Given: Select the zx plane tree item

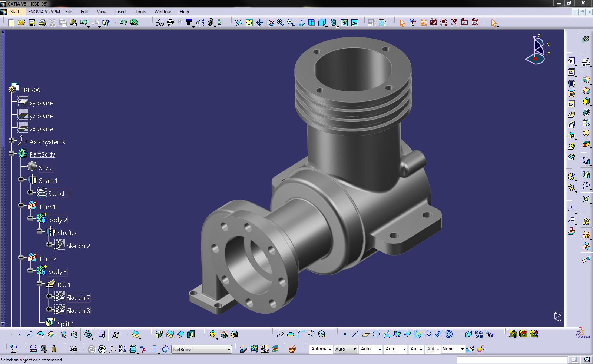Looking at the screenshot, I should [x=41, y=129].
